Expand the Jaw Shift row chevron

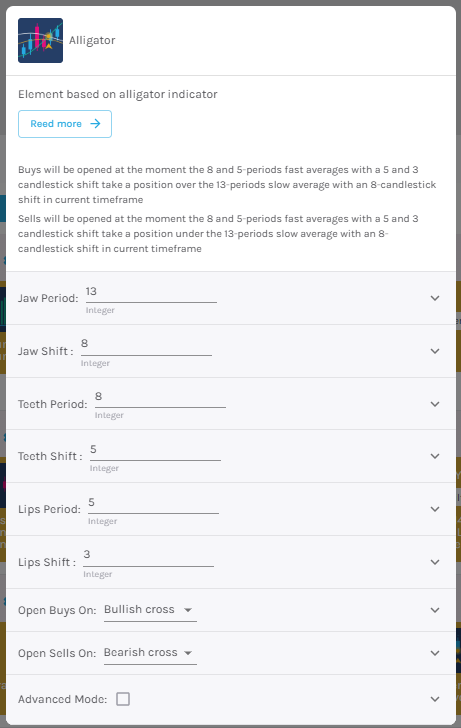pos(435,351)
